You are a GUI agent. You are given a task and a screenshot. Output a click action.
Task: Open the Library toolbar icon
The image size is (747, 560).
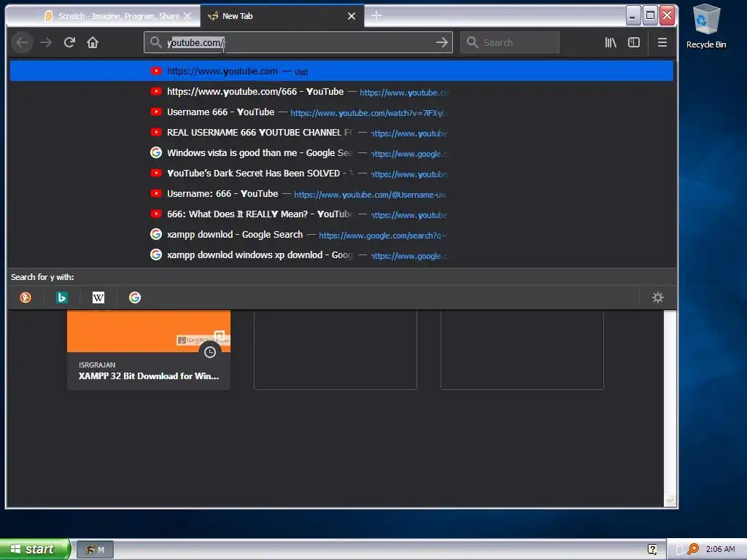point(611,42)
